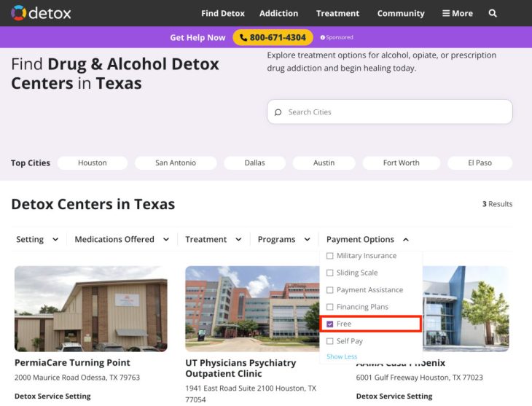The image size is (532, 406).
Task: Open the Addiction nav item
Action: (x=278, y=13)
